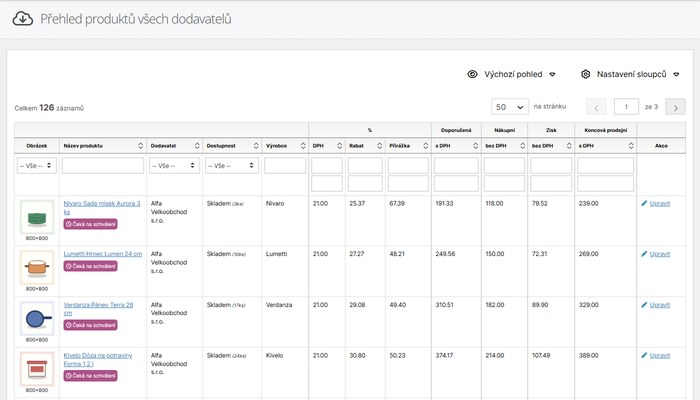The height and width of the screenshot is (400, 700).
Task: Sort Doporučená s DPH column
Action: (x=475, y=146)
